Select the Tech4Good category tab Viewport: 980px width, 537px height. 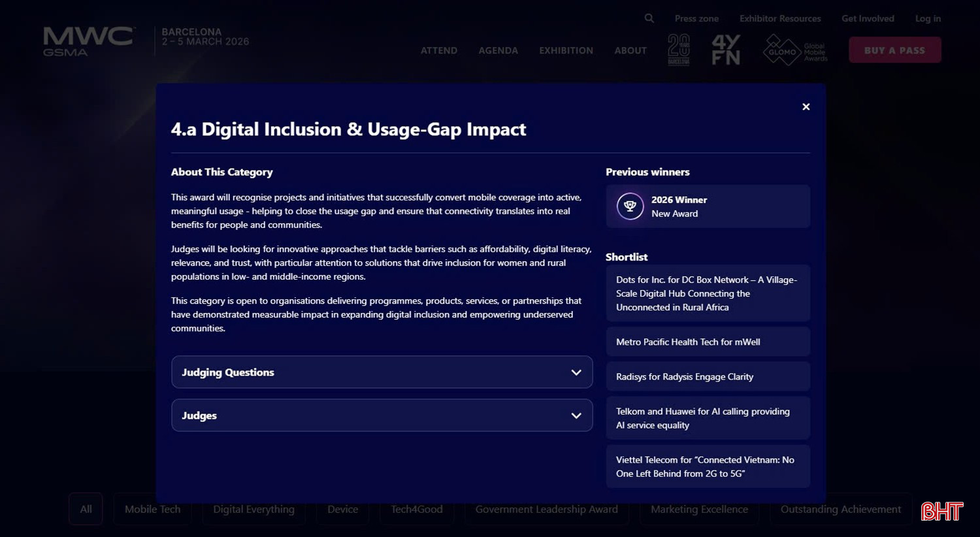pos(417,509)
